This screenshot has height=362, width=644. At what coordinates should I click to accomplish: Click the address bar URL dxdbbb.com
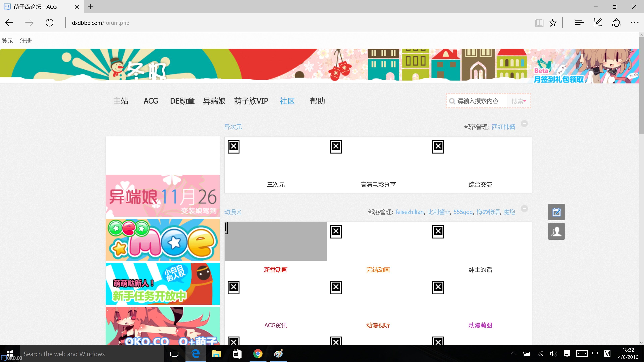[100, 23]
